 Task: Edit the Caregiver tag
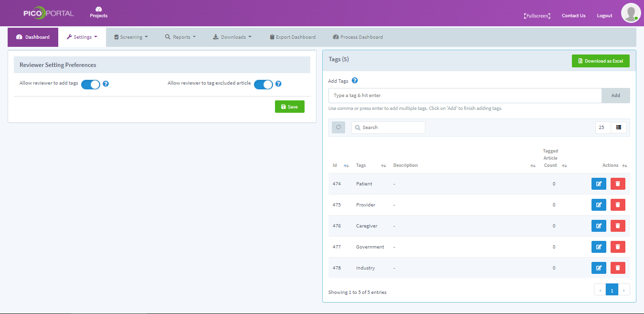[599, 226]
